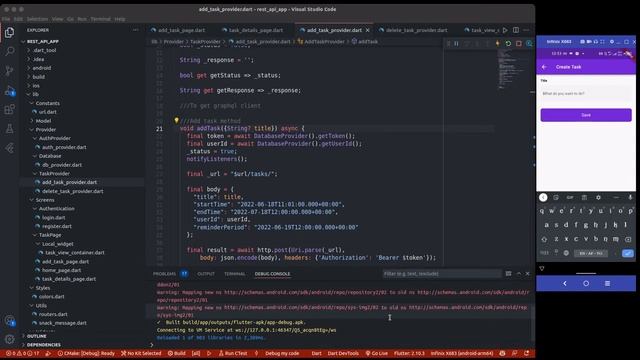
Task: Tap the Save button in the phone app
Action: tap(586, 115)
